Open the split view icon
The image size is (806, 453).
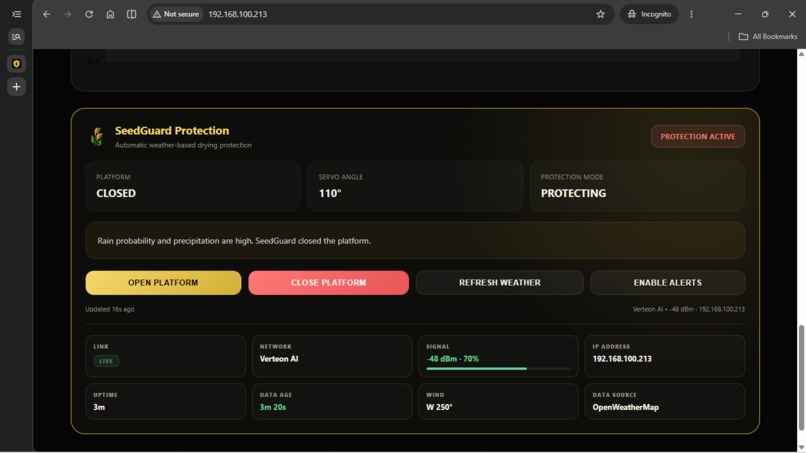[x=132, y=14]
